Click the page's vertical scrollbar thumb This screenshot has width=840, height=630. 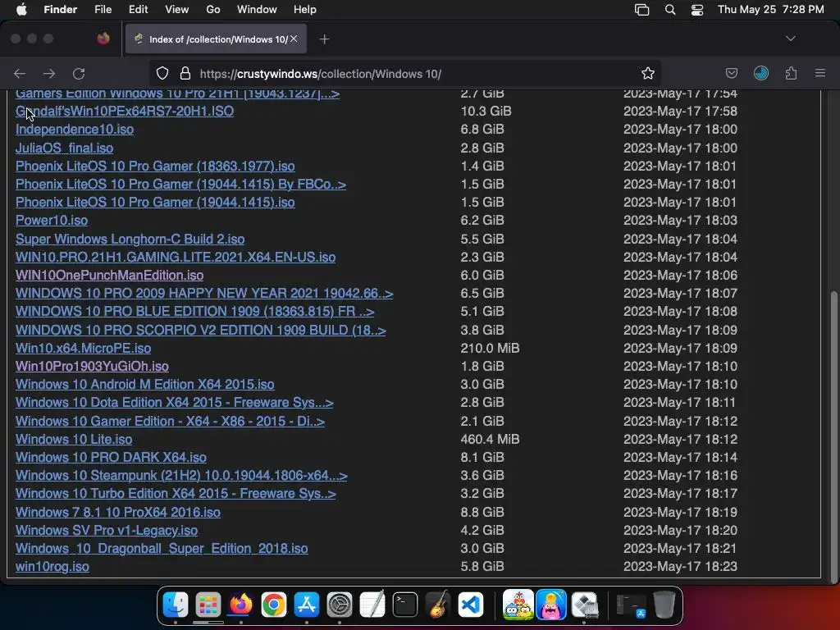point(833,436)
